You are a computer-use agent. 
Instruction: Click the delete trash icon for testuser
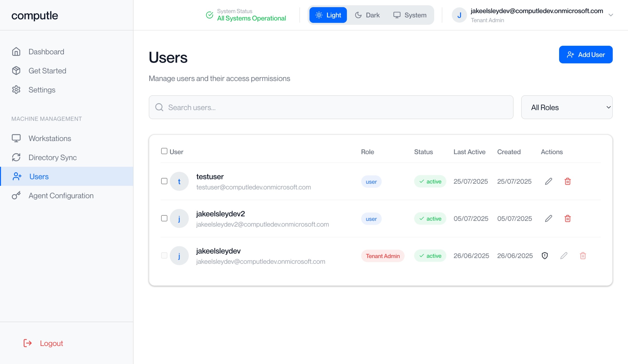pyautogui.click(x=568, y=181)
